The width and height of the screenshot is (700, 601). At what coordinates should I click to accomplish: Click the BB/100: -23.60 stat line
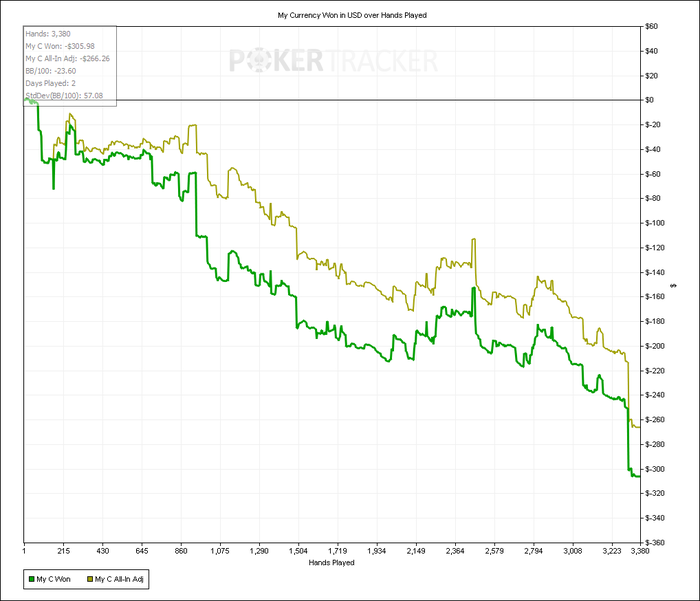(x=50, y=71)
